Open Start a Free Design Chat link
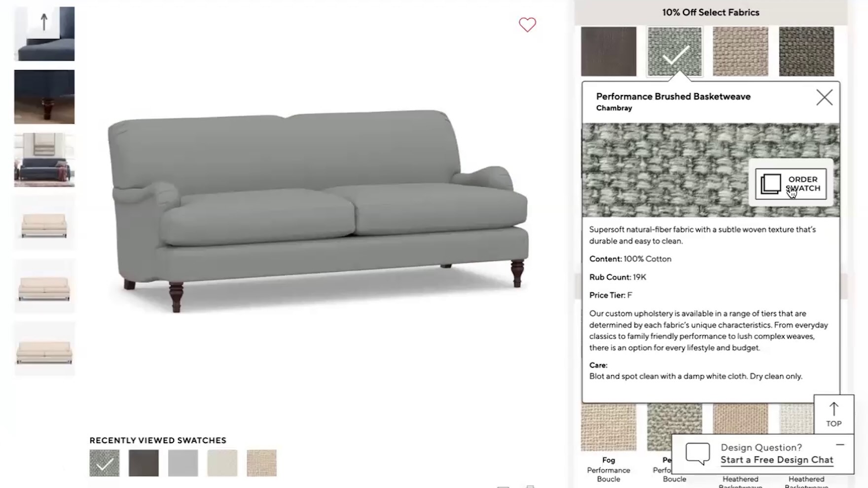Screen dimensions: 868x488 777,460
